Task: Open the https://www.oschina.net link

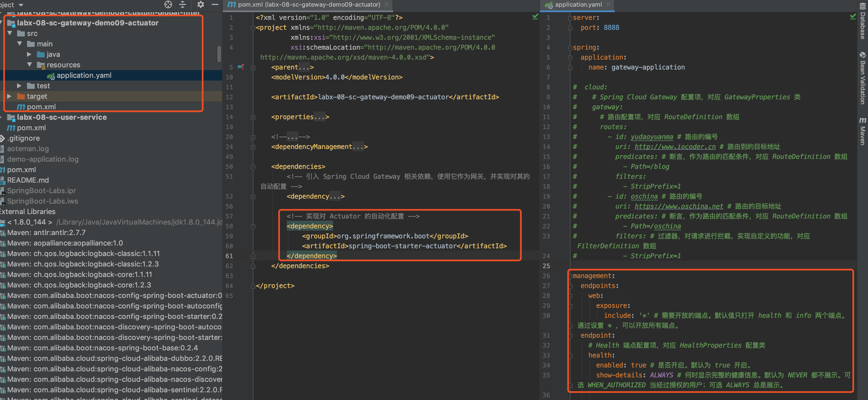Action: [x=679, y=206]
